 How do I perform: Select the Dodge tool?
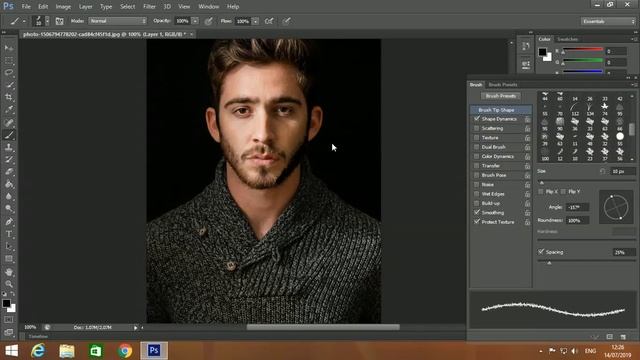coord(9,209)
